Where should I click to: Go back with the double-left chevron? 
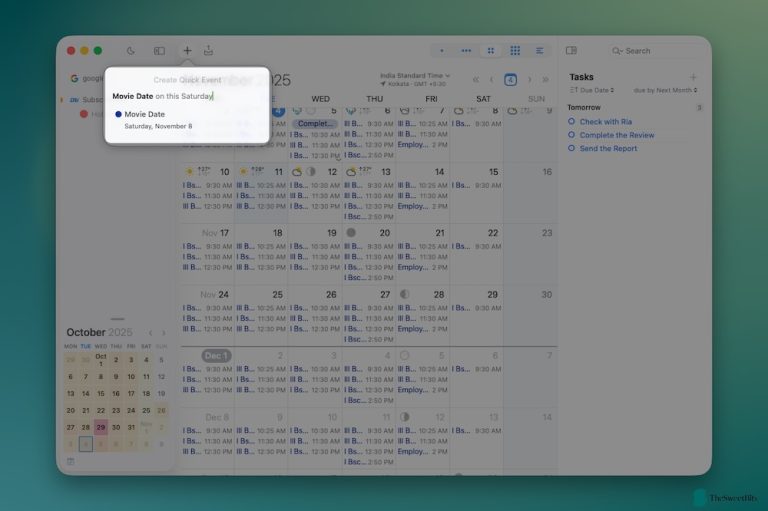(476, 80)
